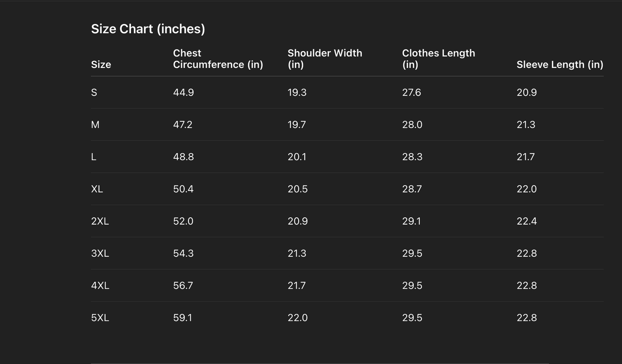
Task: Click the Size Chart (inches) heading
Action: click(148, 29)
